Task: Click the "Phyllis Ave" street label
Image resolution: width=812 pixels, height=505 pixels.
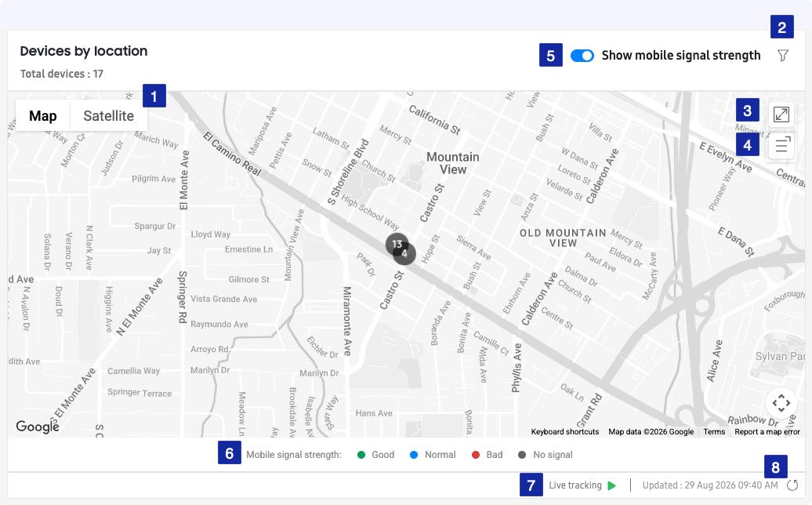Action: click(517, 368)
